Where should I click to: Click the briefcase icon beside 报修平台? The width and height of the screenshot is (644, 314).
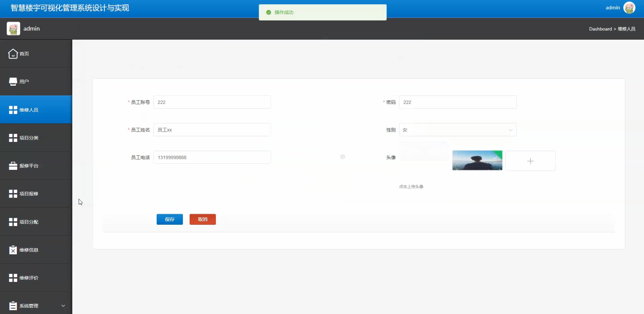pos(13,166)
